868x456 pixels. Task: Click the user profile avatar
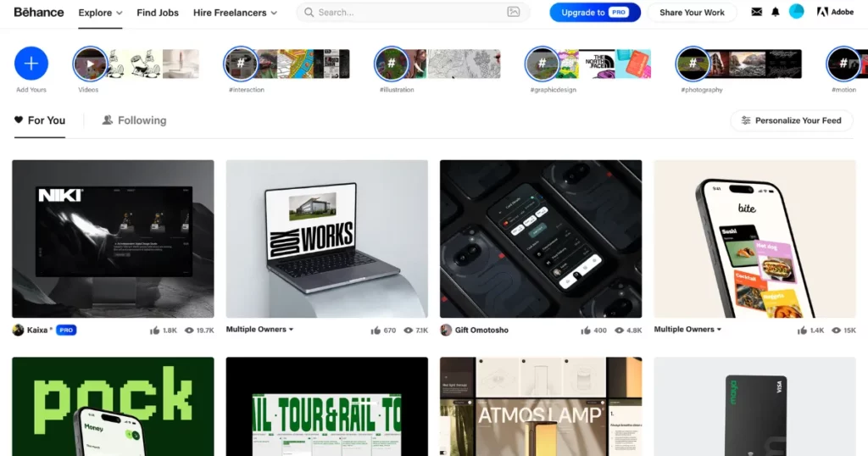coord(797,12)
